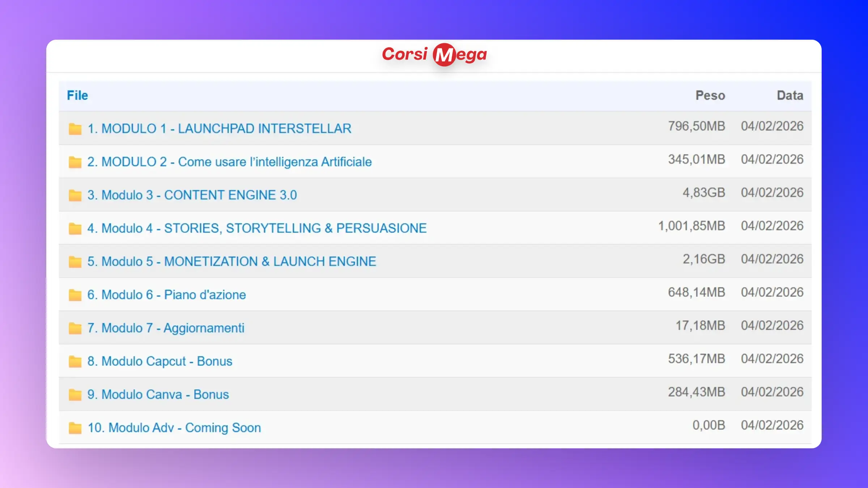Image resolution: width=868 pixels, height=488 pixels.
Task: Open Modulo 6 - Piano d'azione link
Action: tap(166, 295)
